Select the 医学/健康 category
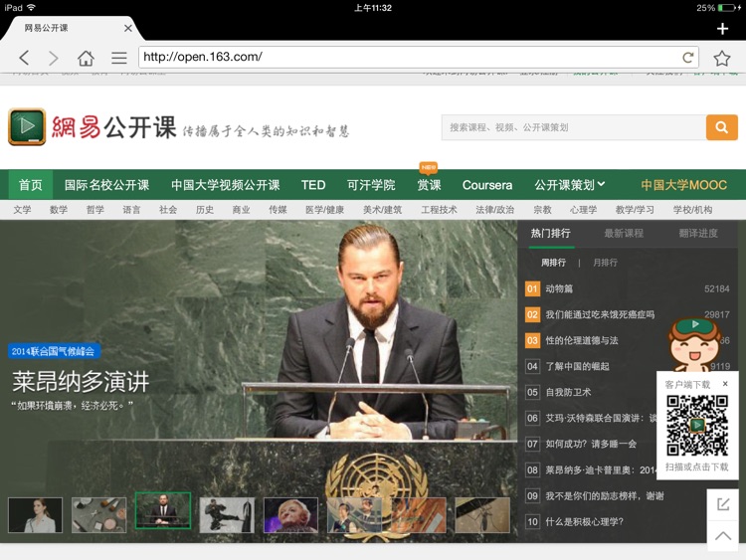Viewport: 746px width, 560px height. 324,210
